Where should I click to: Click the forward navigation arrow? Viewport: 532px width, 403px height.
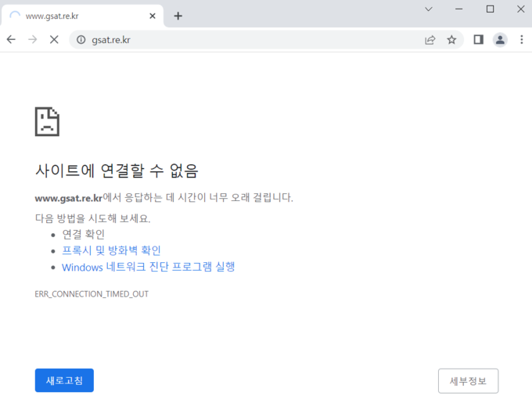click(x=33, y=40)
